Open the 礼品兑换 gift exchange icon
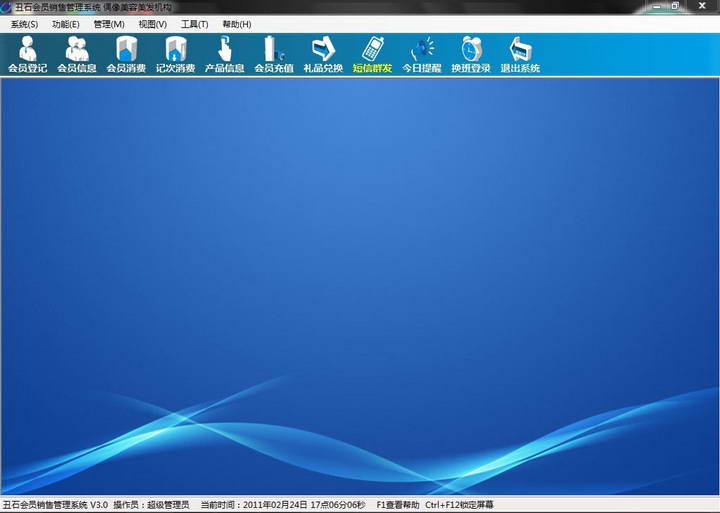The height and width of the screenshot is (513, 720). [x=323, y=54]
